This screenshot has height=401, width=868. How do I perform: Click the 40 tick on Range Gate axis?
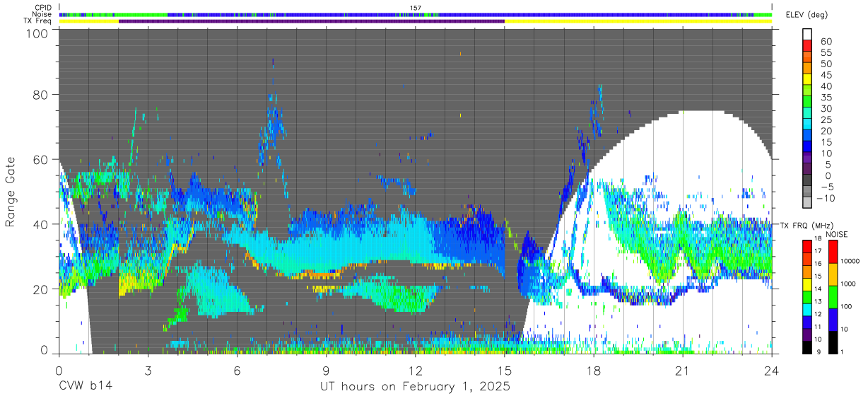[x=41, y=224]
